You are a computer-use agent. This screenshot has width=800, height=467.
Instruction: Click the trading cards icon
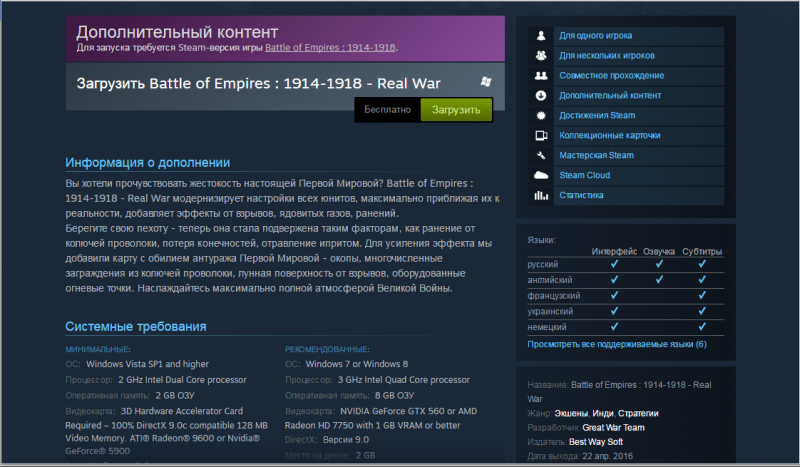[x=541, y=135]
